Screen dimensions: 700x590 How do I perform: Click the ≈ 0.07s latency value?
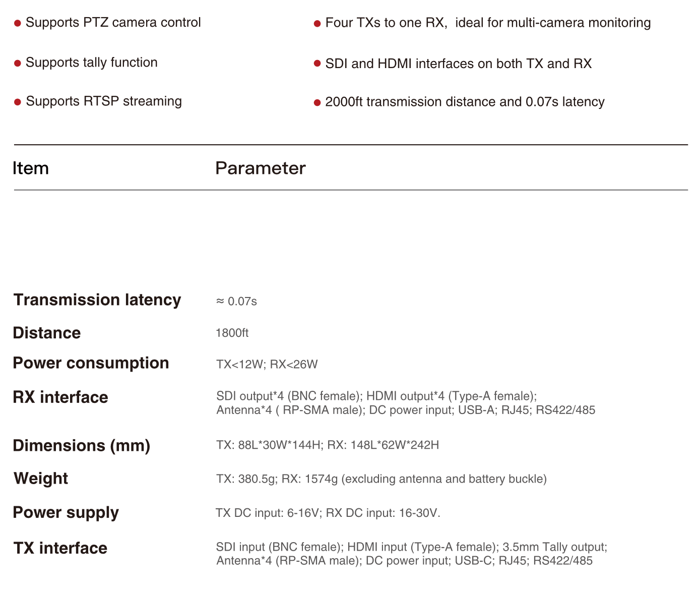pos(237,302)
